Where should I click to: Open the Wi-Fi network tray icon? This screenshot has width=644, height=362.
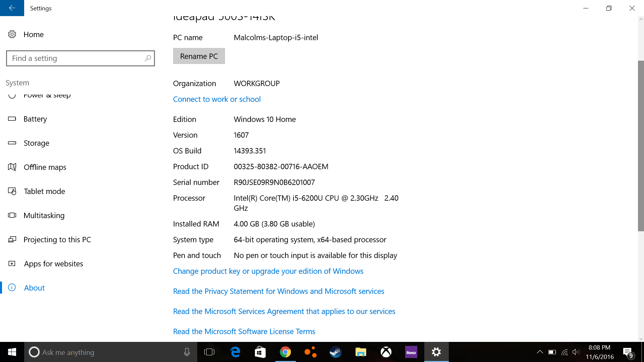coord(565,352)
